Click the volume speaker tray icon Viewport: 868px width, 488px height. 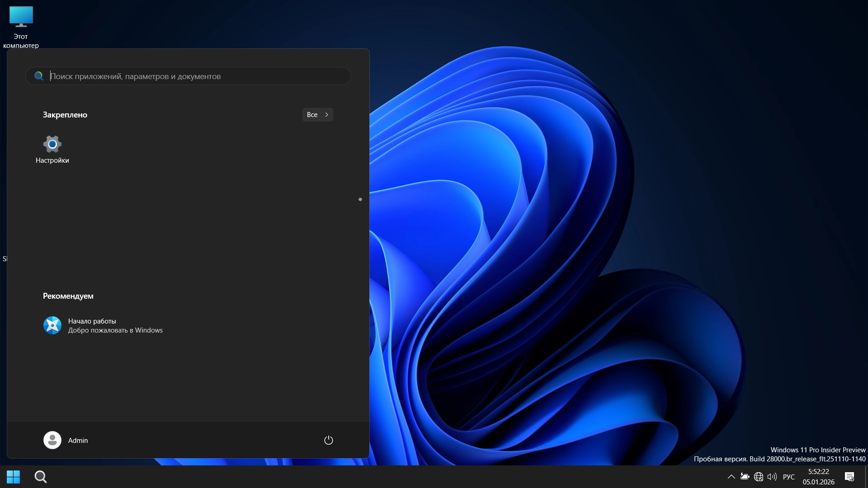pos(772,477)
